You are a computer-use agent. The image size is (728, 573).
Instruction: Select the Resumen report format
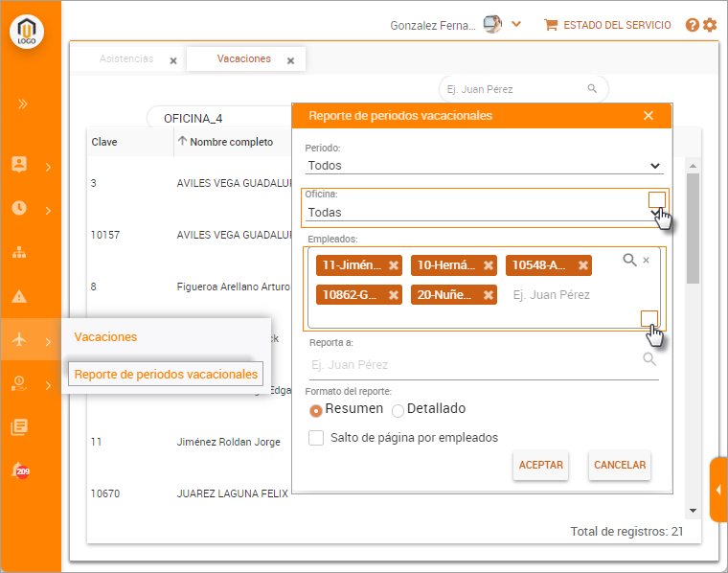coord(316,410)
